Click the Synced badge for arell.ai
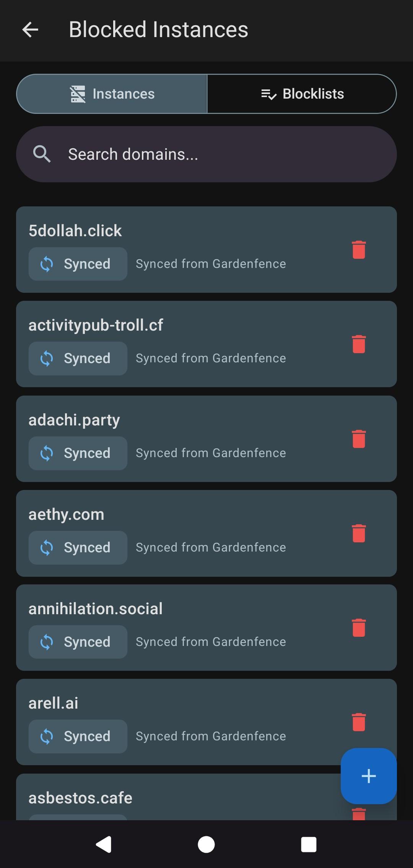413x868 pixels. click(78, 737)
